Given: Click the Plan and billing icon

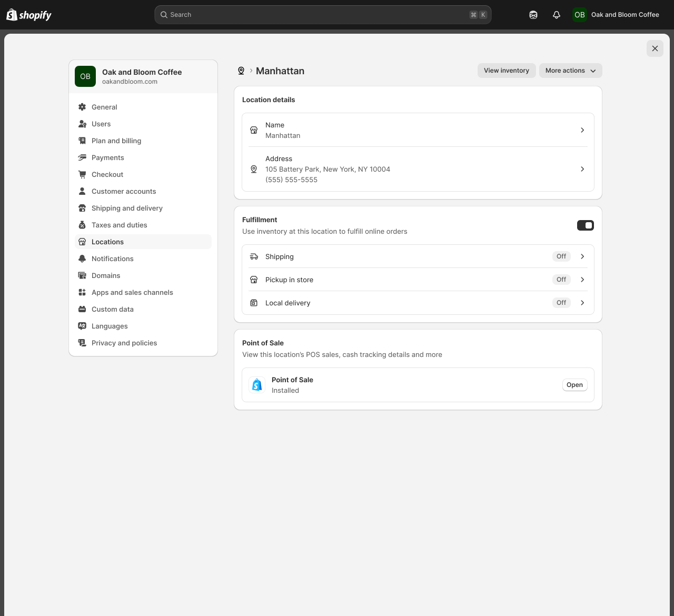Looking at the screenshot, I should pos(82,141).
